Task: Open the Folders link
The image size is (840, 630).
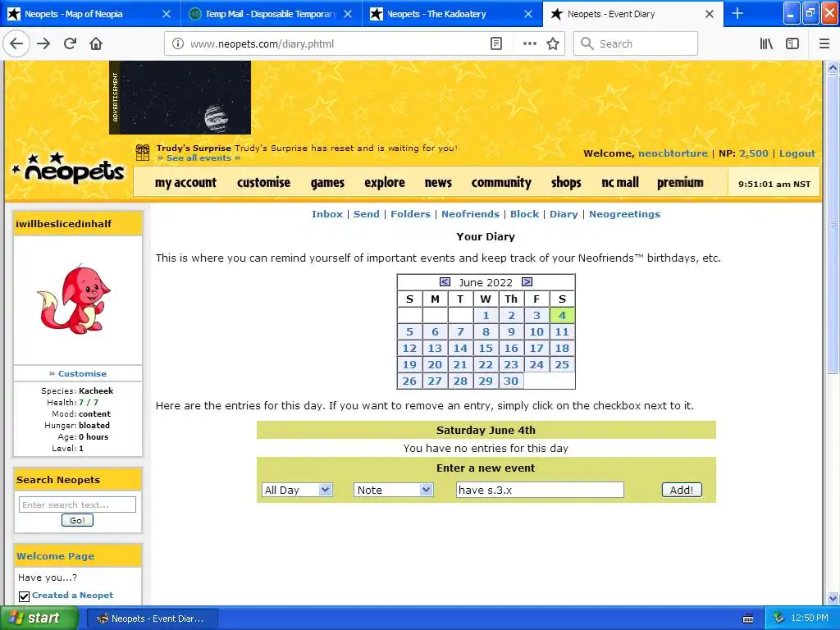Action: pos(410,214)
